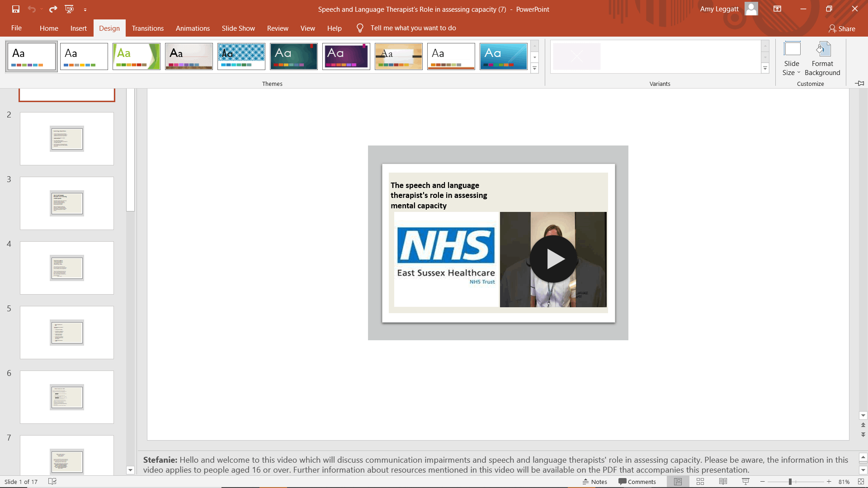Click Tell me what you want to do

pos(413,28)
